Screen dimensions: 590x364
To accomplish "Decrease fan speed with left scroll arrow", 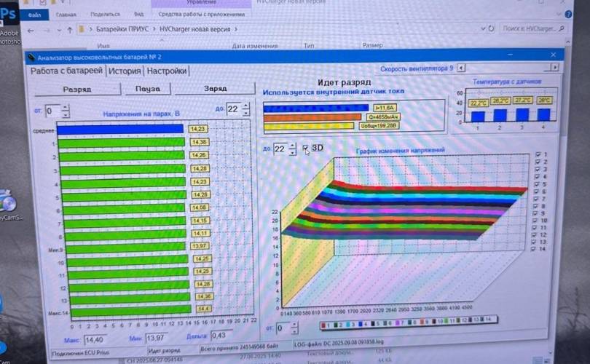I will [461, 68].
